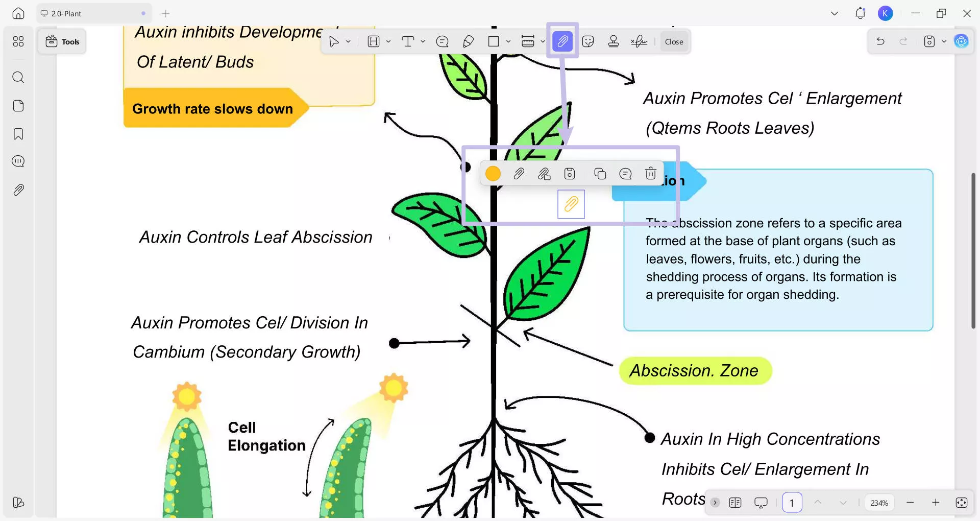
Task: Select the text markup highlight tool
Action: [374, 42]
